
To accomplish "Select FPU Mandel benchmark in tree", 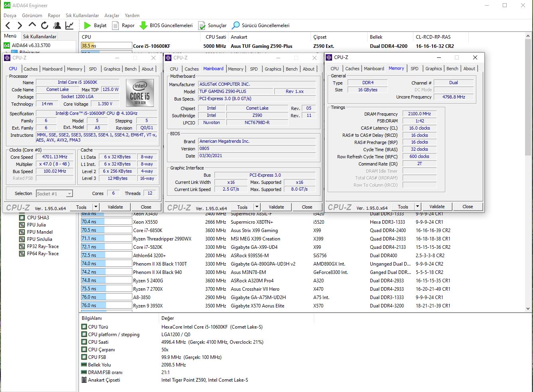I will 36,232.
